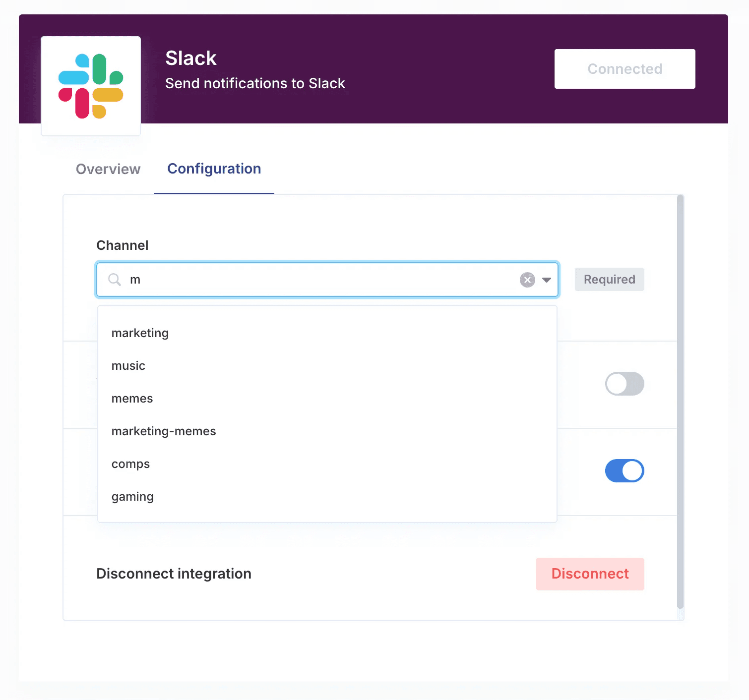
Task: Enable the gray off toggle switch
Action: [x=624, y=384]
